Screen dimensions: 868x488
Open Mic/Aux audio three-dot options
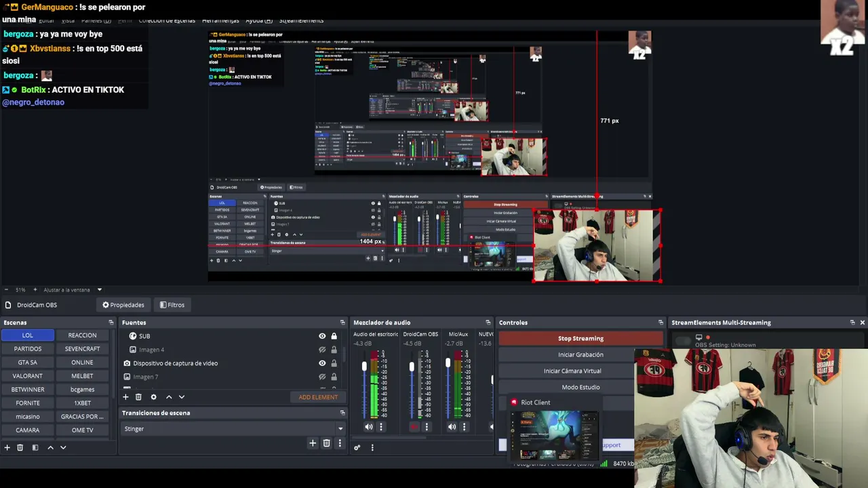(464, 427)
